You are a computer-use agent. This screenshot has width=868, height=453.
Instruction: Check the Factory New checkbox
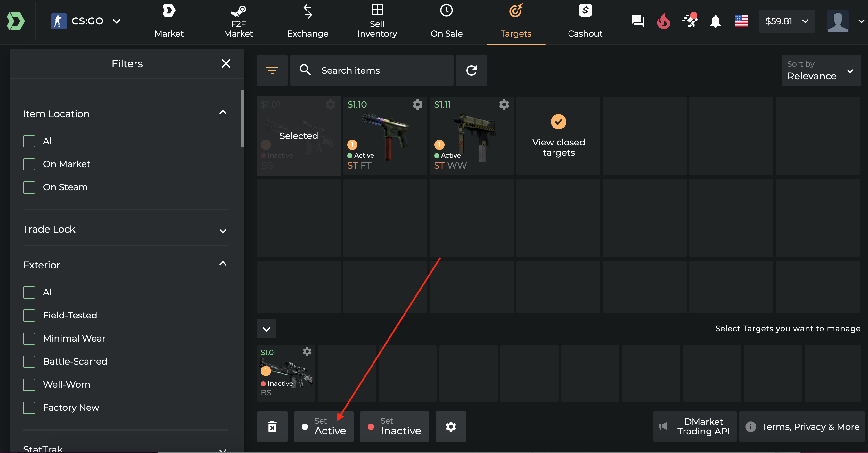[29, 408]
